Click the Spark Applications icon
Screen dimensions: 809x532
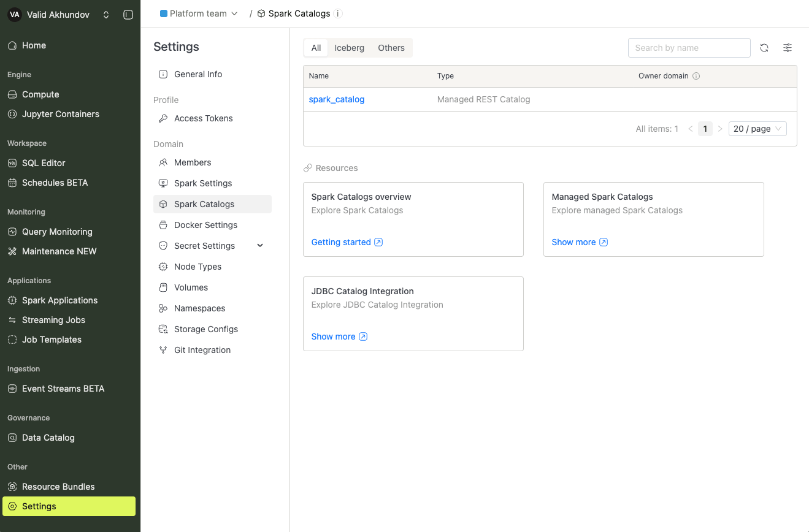(x=12, y=300)
